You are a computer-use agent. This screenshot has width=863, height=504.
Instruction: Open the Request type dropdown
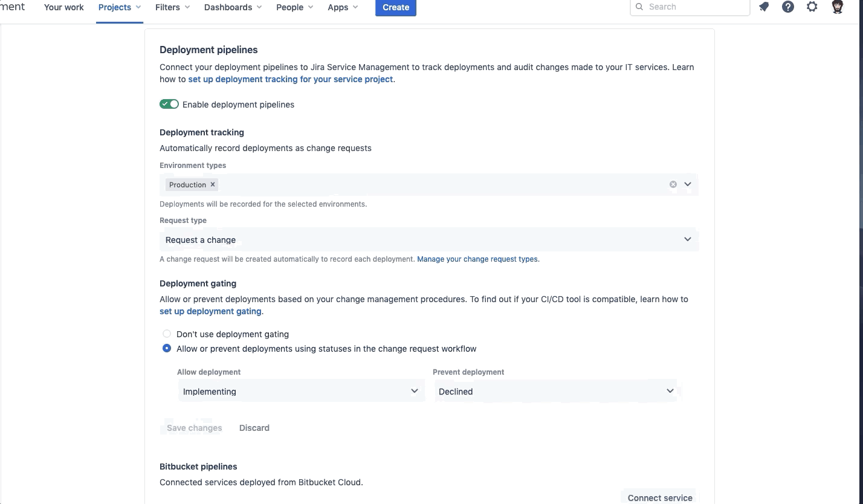(x=429, y=240)
